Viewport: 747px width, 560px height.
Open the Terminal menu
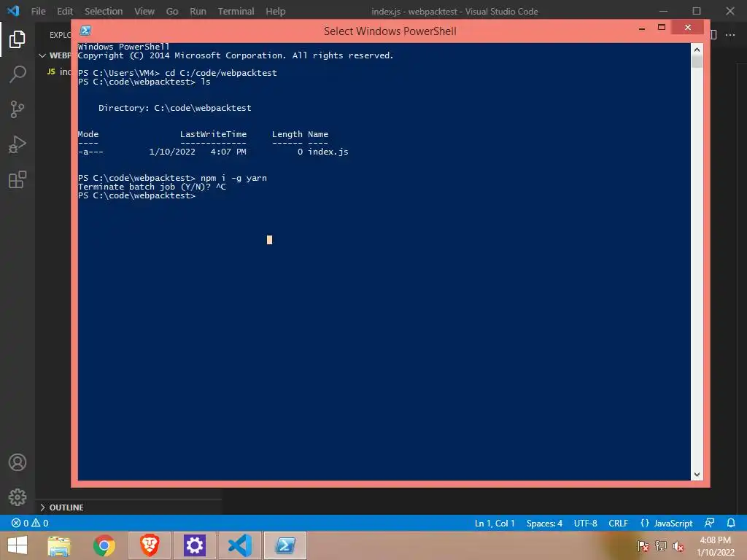tap(236, 11)
